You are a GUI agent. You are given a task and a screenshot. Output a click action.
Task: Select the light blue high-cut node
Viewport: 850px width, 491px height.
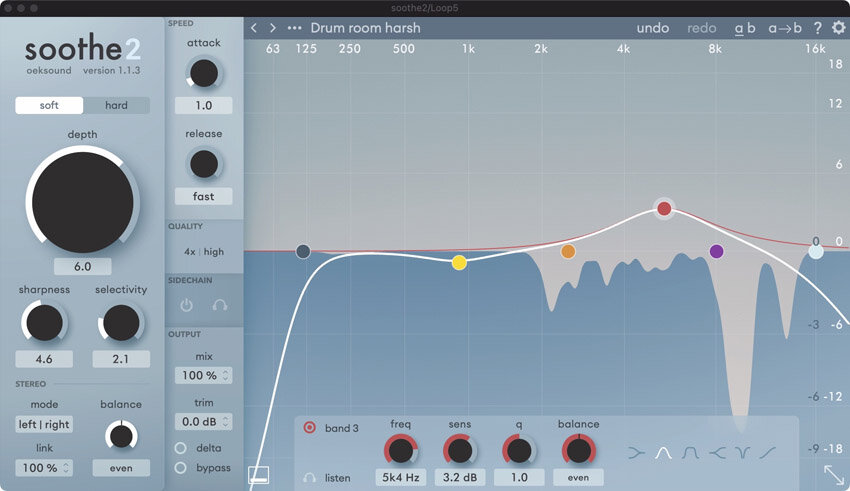tap(816, 251)
